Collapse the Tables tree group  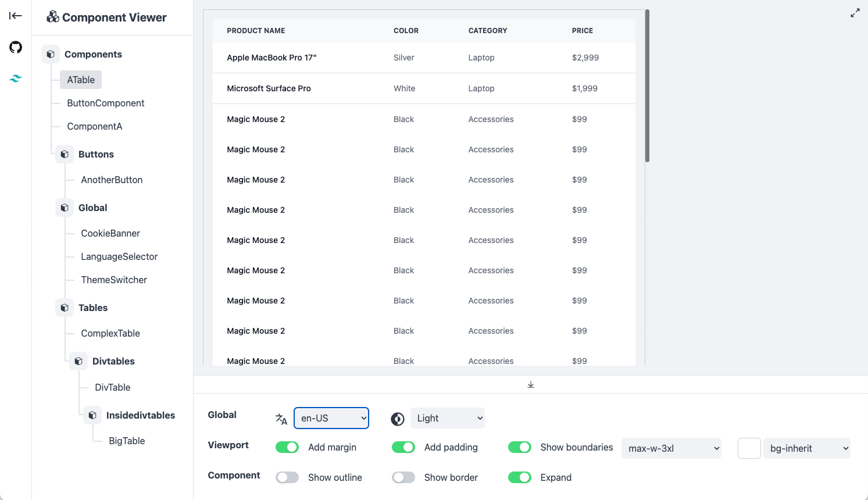(93, 308)
